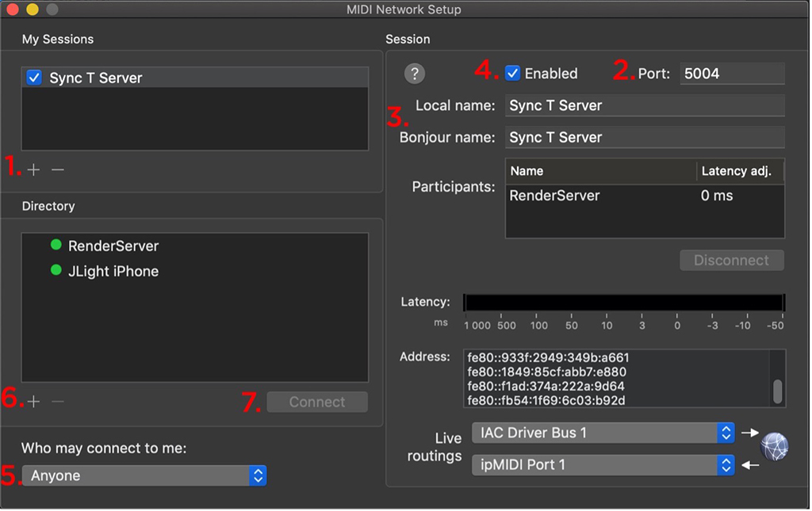Click into the Port number field

coord(732,74)
